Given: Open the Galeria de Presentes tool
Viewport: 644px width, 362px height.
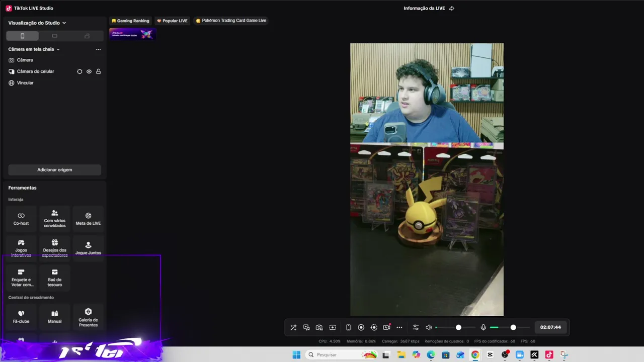Looking at the screenshot, I should [88, 317].
